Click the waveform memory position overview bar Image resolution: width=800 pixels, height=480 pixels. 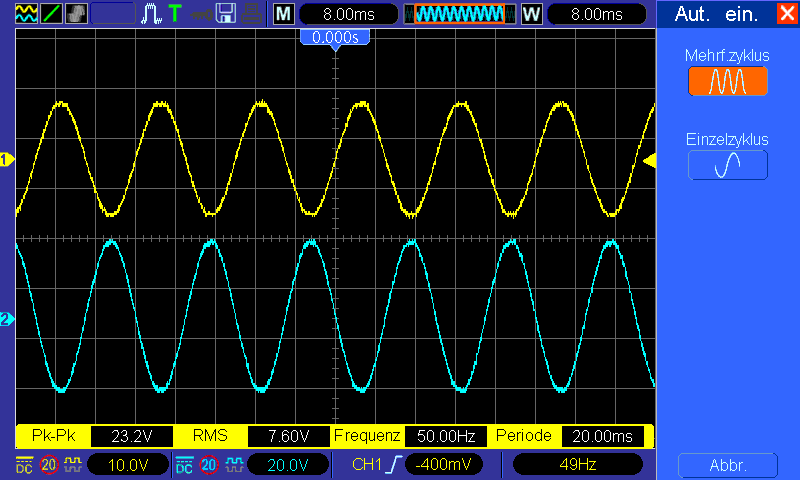pyautogui.click(x=460, y=14)
